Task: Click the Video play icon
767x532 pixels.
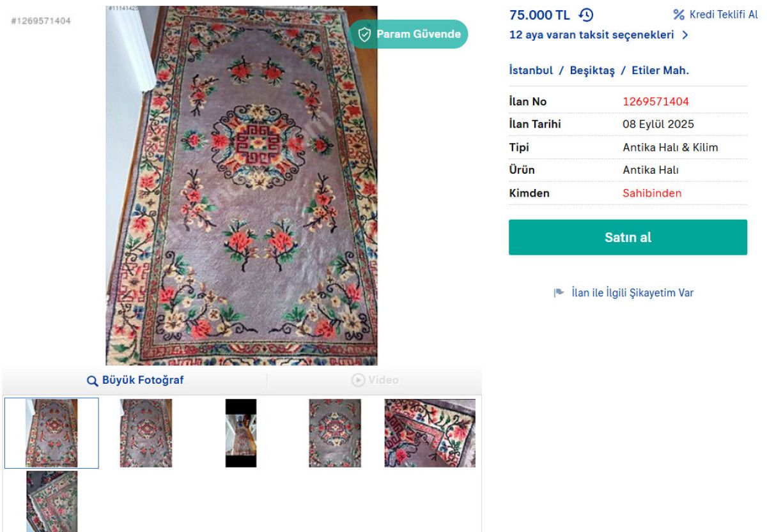Action: pos(358,381)
